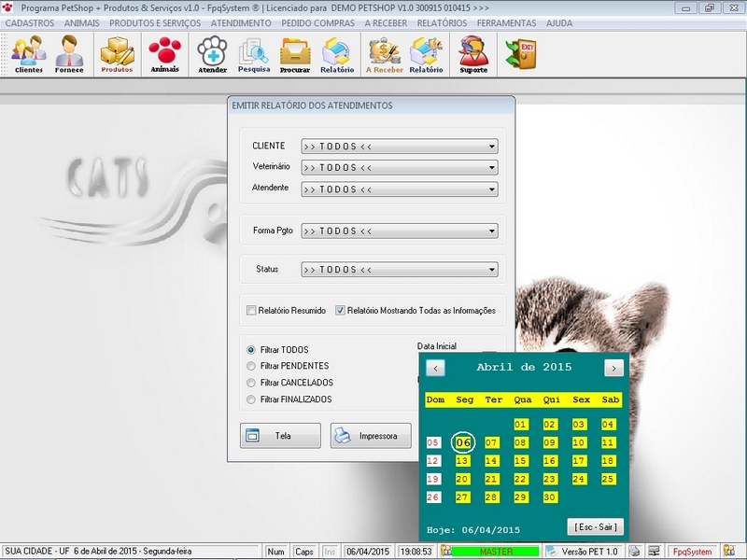Open the PRODUTOS E SERVIÇOS menu
747x560 pixels.
pyautogui.click(x=155, y=23)
